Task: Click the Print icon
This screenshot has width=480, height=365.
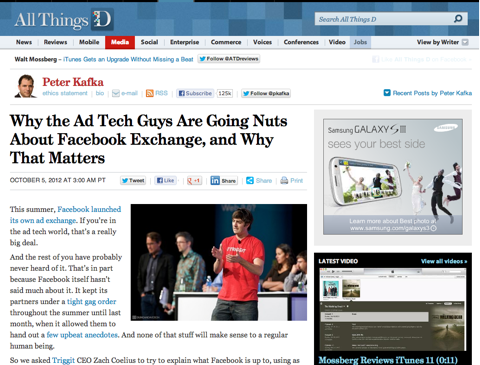Action: (x=284, y=181)
